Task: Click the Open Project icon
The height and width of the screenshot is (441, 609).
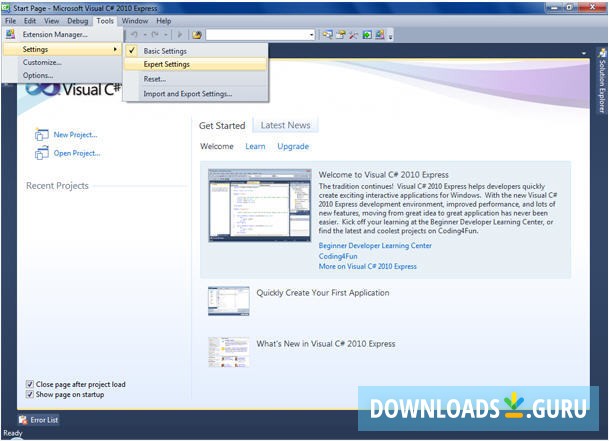Action: tap(42, 153)
